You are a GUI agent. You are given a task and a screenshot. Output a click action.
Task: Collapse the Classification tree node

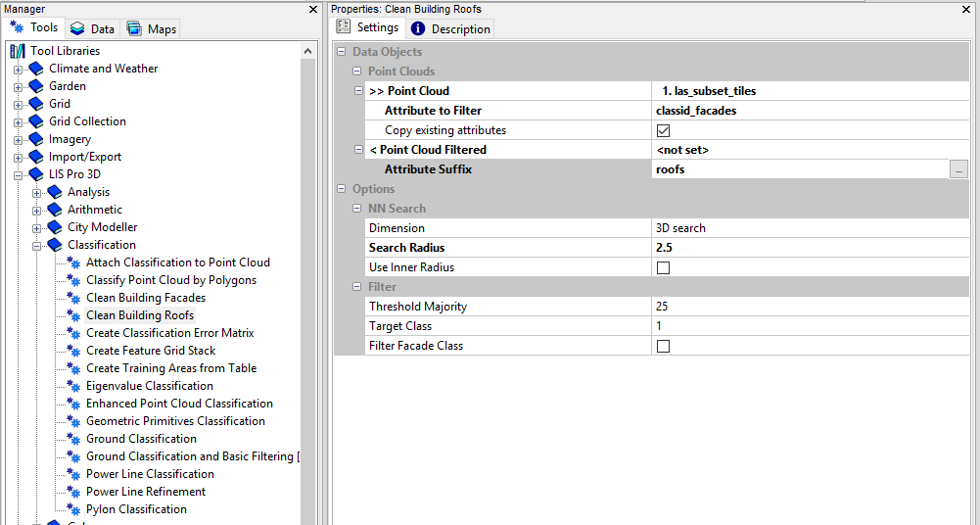point(36,245)
